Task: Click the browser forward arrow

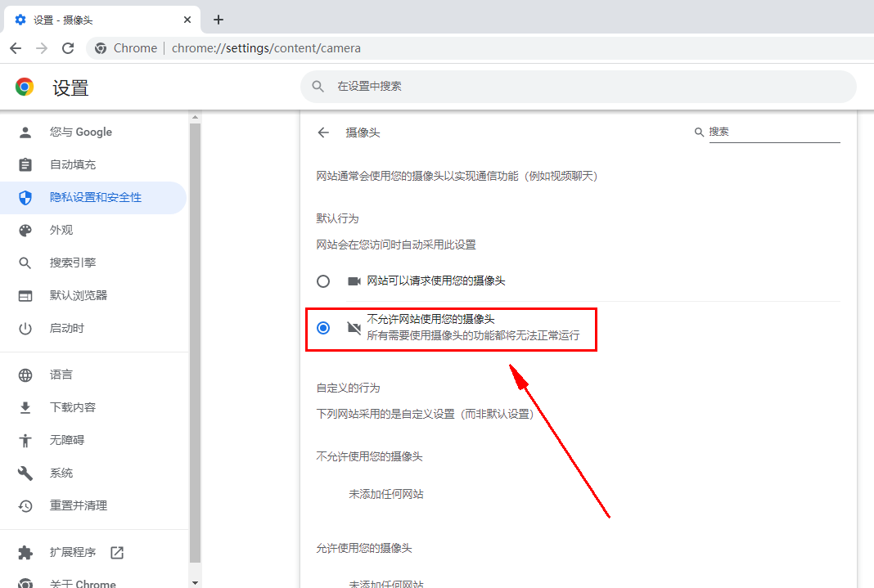Action: coord(42,48)
